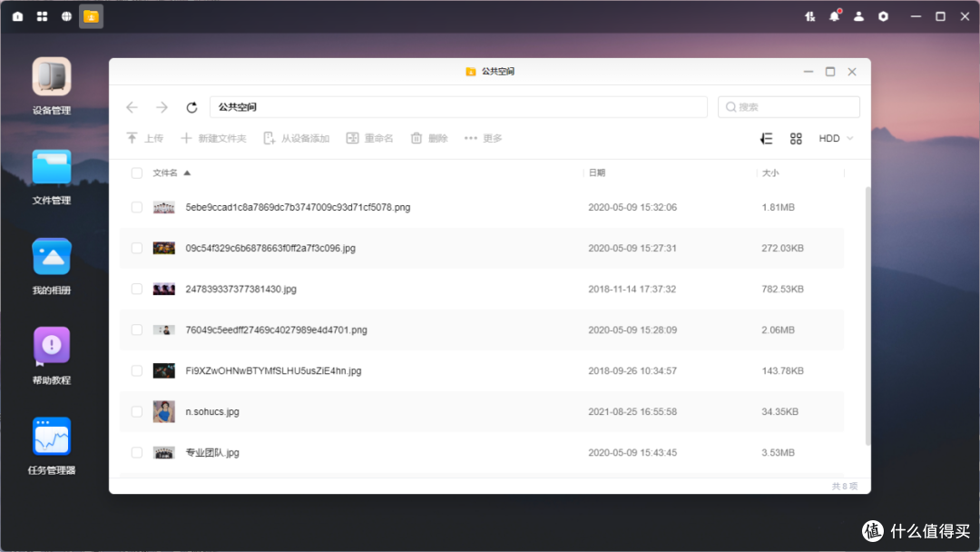Check the 5ebe9ccad1c8a...png file checkbox
This screenshot has width=980, height=552.
point(137,207)
